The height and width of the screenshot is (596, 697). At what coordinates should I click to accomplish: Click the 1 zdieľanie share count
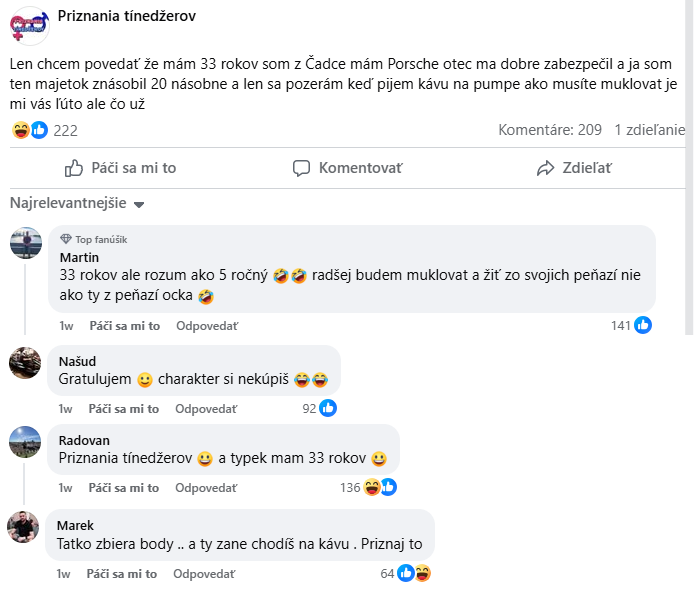pyautogui.click(x=649, y=130)
